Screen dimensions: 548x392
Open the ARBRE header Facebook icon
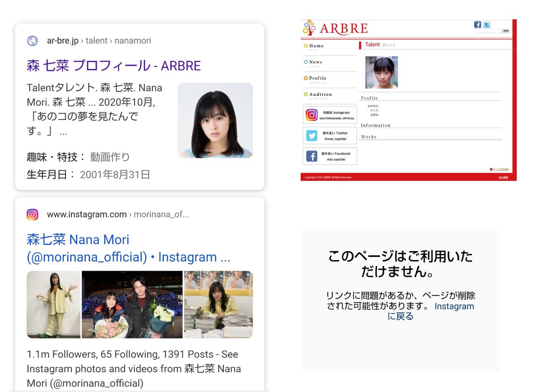pos(478,25)
